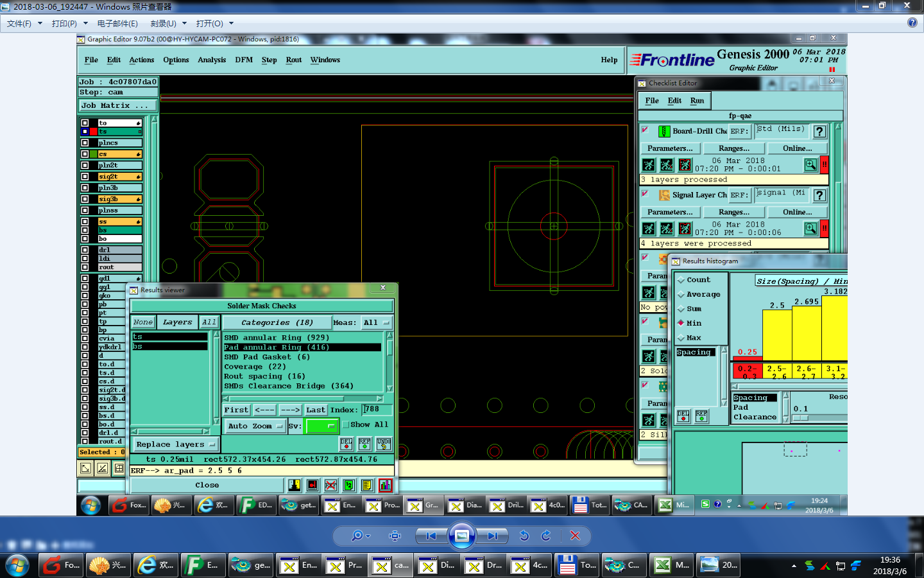
Task: Click the Close button in Results viewer
Action: (x=207, y=486)
